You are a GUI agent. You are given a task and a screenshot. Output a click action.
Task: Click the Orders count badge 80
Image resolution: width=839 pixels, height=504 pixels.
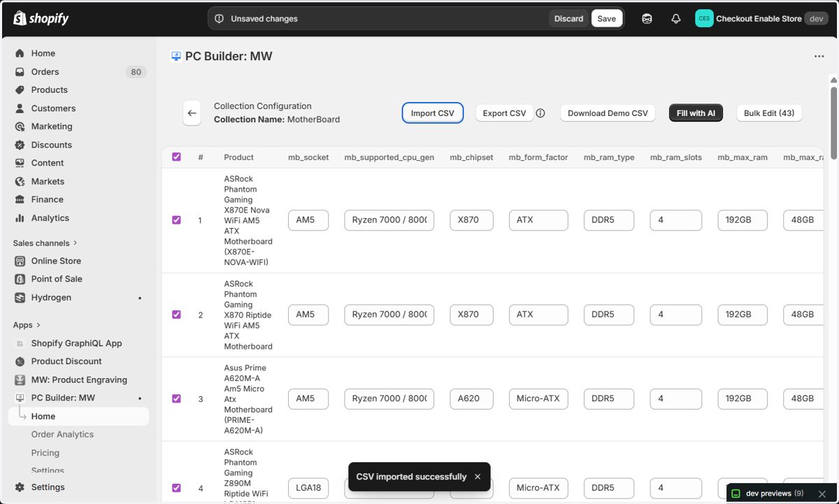click(136, 71)
